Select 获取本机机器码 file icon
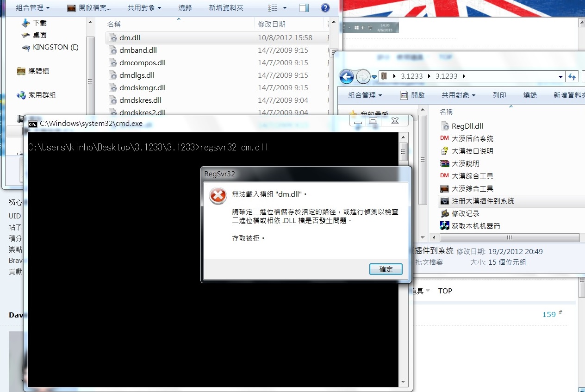The height and width of the screenshot is (392, 585). pyautogui.click(x=445, y=226)
